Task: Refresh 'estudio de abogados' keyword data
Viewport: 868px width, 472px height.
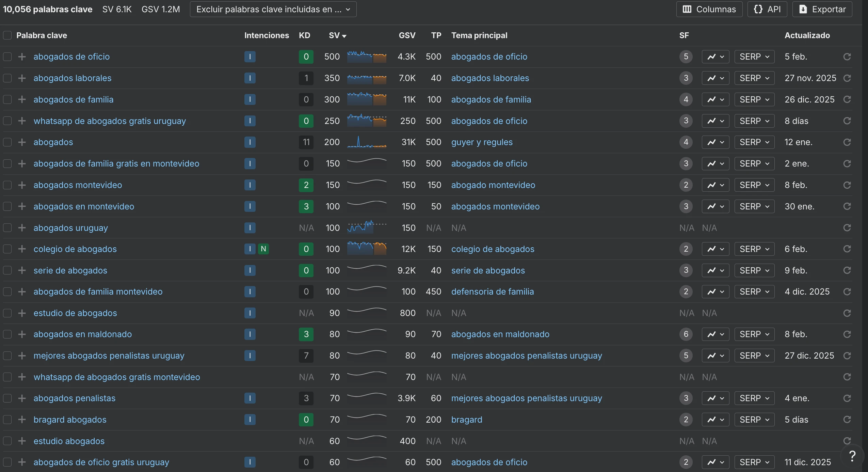Action: click(847, 313)
